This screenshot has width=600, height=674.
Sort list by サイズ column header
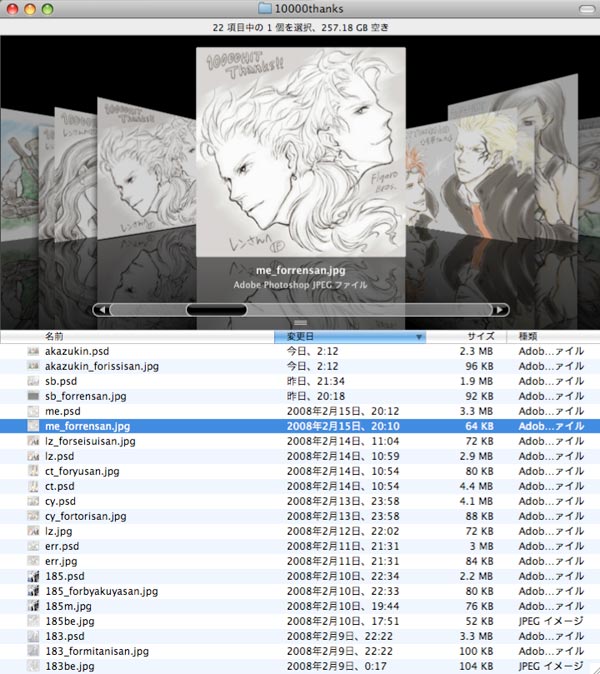[x=466, y=337]
